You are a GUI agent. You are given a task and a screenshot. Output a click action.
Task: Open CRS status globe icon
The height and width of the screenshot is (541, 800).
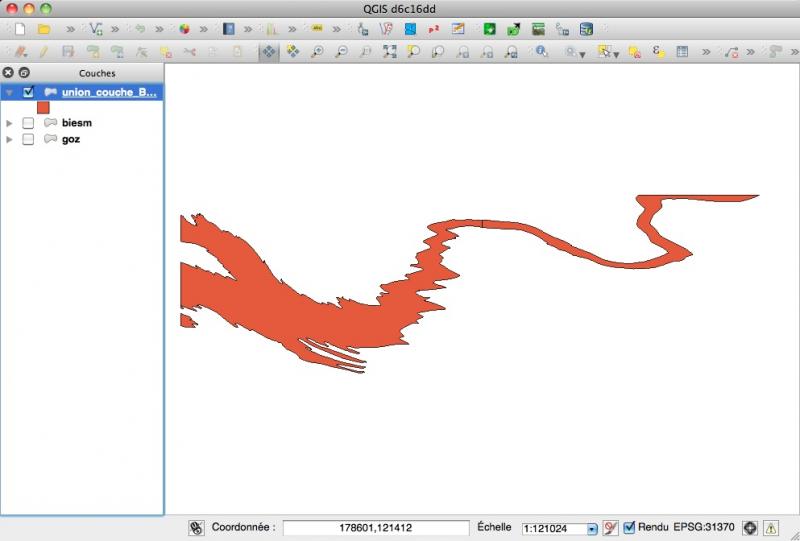coord(749,527)
